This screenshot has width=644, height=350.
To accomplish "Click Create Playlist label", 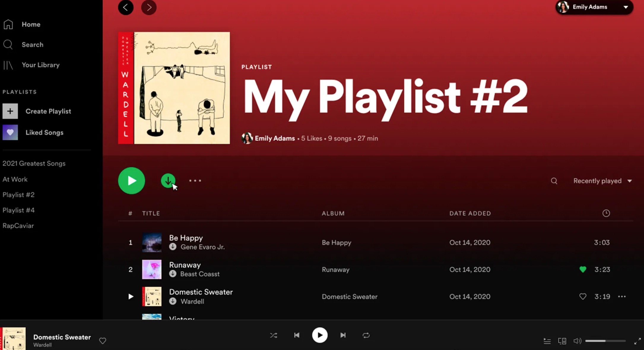I will [x=48, y=111].
